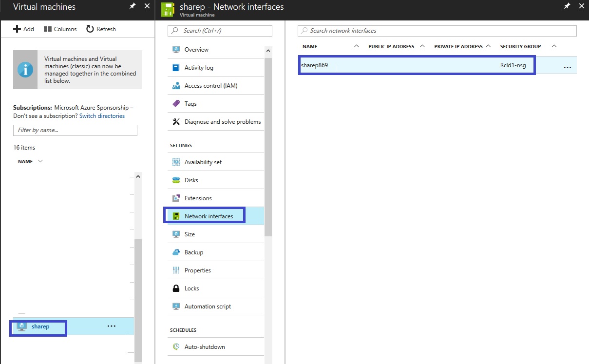
Task: Open the Overview menu item
Action: point(196,50)
